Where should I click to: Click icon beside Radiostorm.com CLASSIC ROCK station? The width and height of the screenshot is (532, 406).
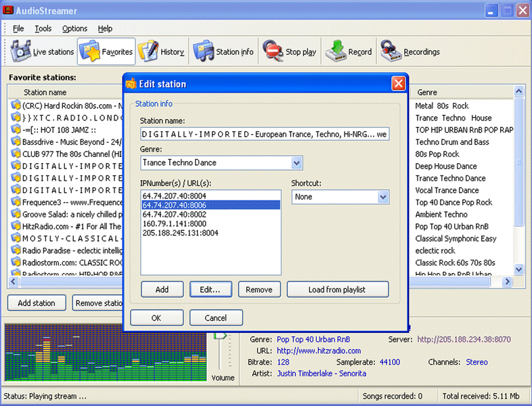click(x=16, y=262)
